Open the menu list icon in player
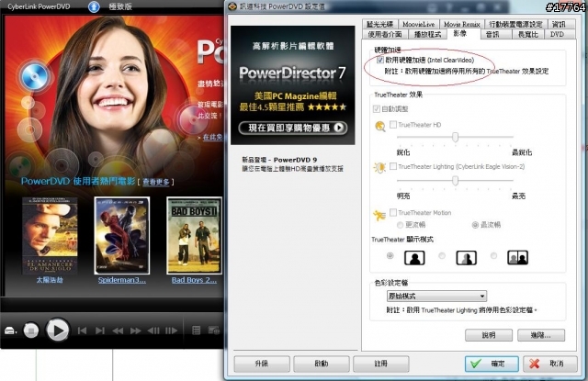This screenshot has height=381, width=588. click(x=196, y=331)
